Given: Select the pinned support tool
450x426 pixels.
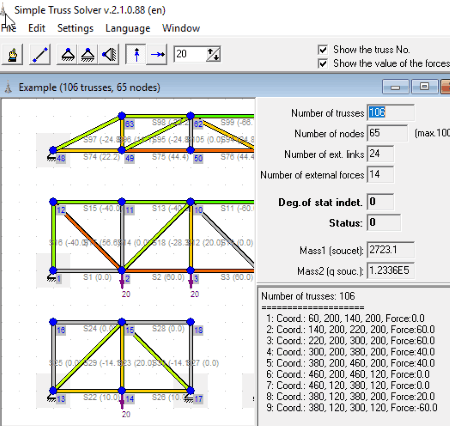Looking at the screenshot, I should coord(68,54).
